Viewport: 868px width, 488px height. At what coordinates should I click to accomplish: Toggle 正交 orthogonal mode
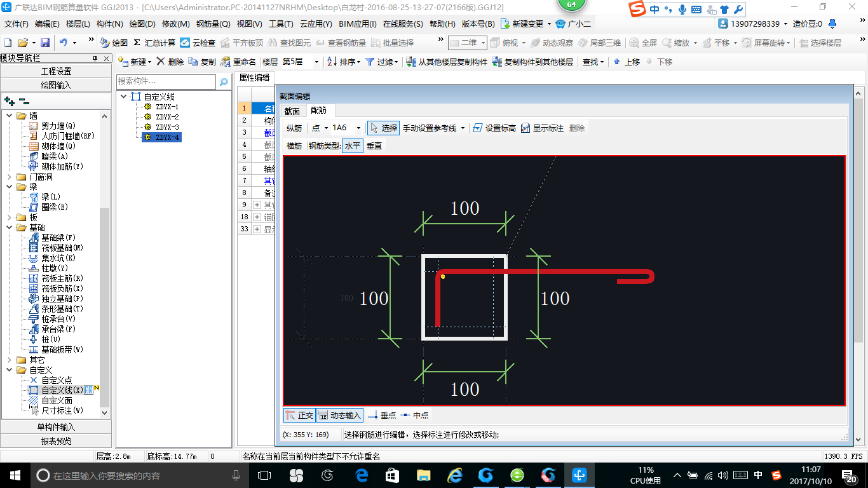299,416
